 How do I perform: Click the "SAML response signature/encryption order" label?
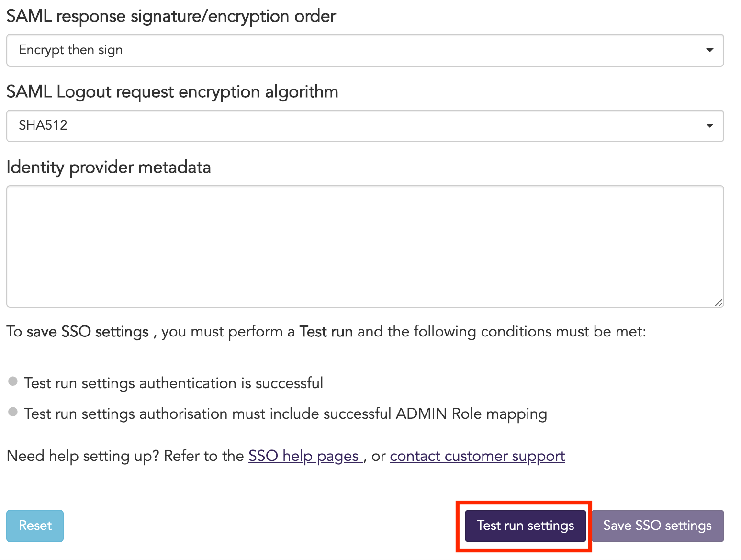click(x=171, y=16)
